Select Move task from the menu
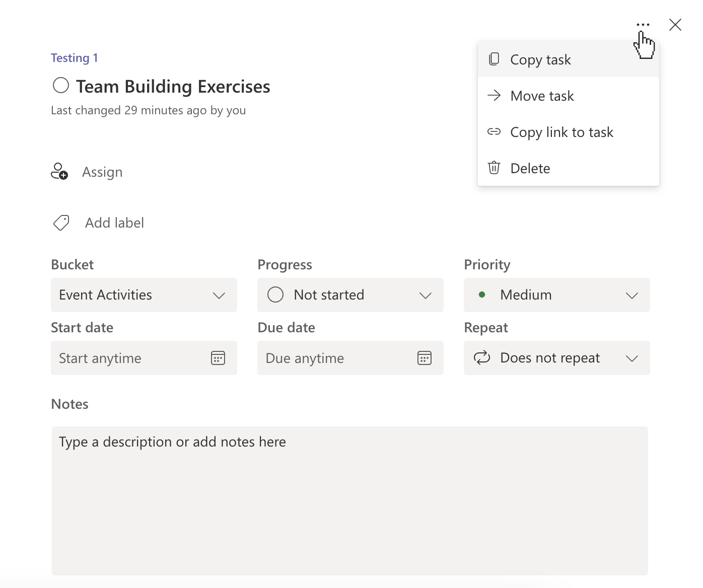The width and height of the screenshot is (703, 588). click(542, 96)
